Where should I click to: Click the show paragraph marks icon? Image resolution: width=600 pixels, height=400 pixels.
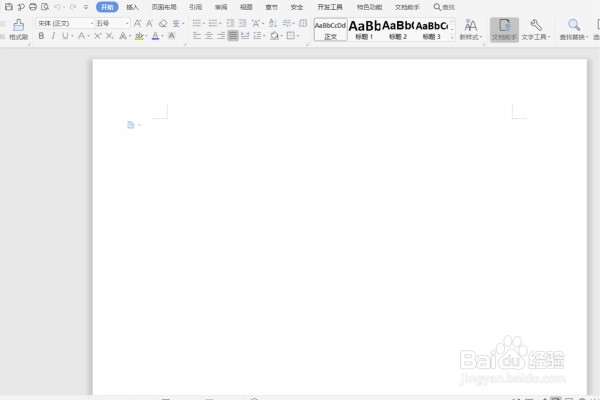(287, 23)
